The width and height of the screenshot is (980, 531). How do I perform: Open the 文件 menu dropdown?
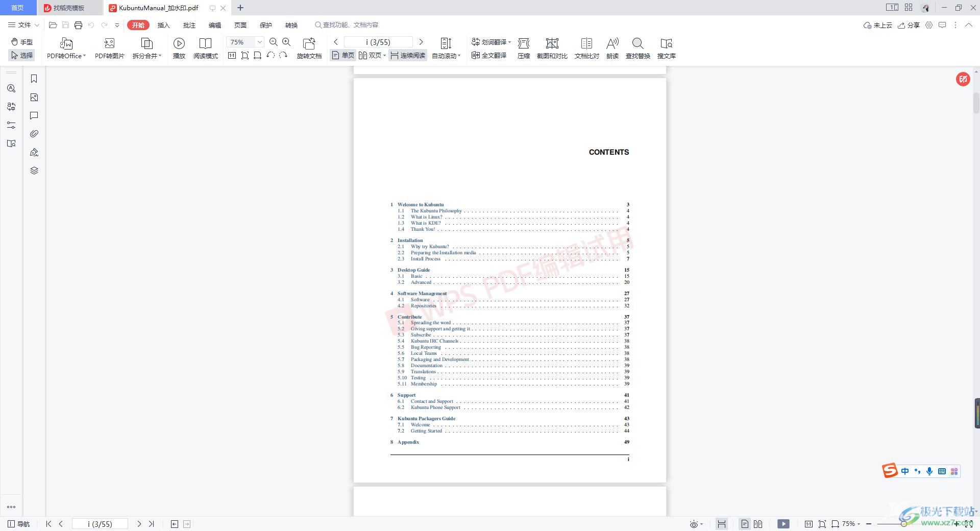(x=23, y=25)
